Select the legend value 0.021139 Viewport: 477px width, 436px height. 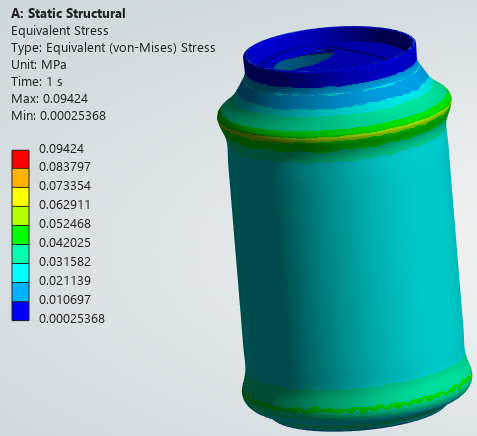(65, 281)
